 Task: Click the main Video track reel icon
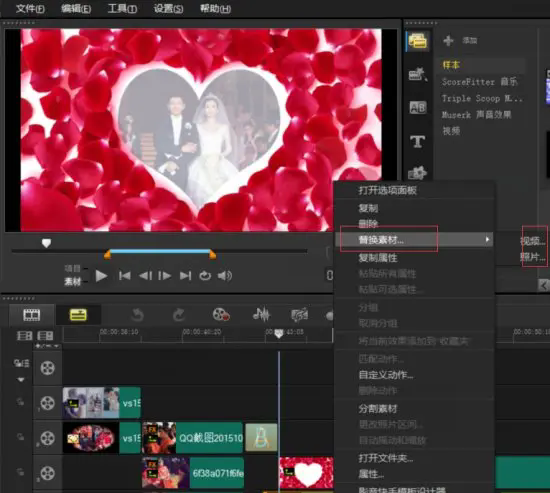(x=47, y=368)
